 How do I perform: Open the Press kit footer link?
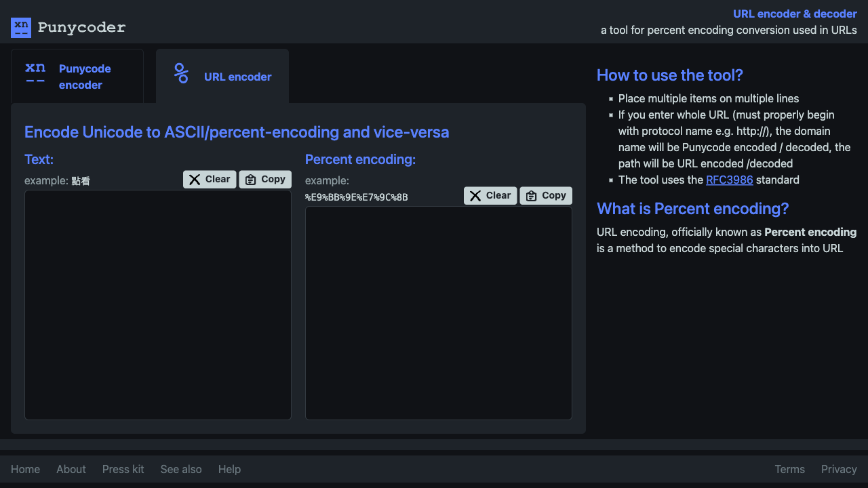click(x=123, y=469)
